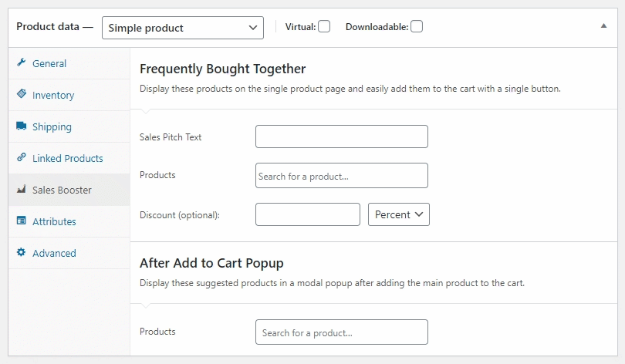The width and height of the screenshot is (625, 364).
Task: Click the Discount (optional) amount field
Action: (308, 214)
